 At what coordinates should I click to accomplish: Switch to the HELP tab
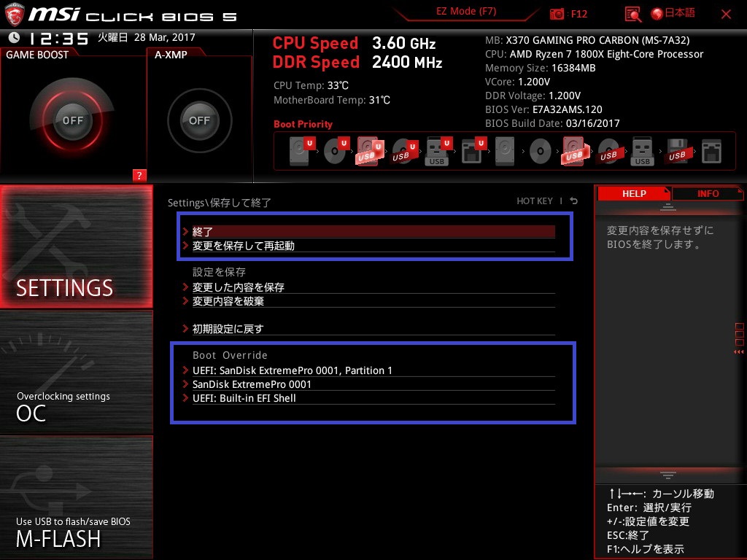634,193
